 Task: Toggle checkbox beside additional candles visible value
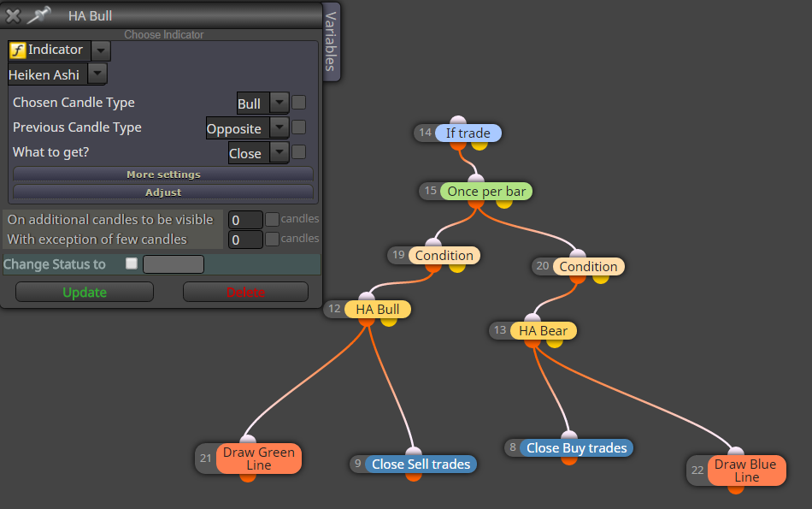(272, 219)
